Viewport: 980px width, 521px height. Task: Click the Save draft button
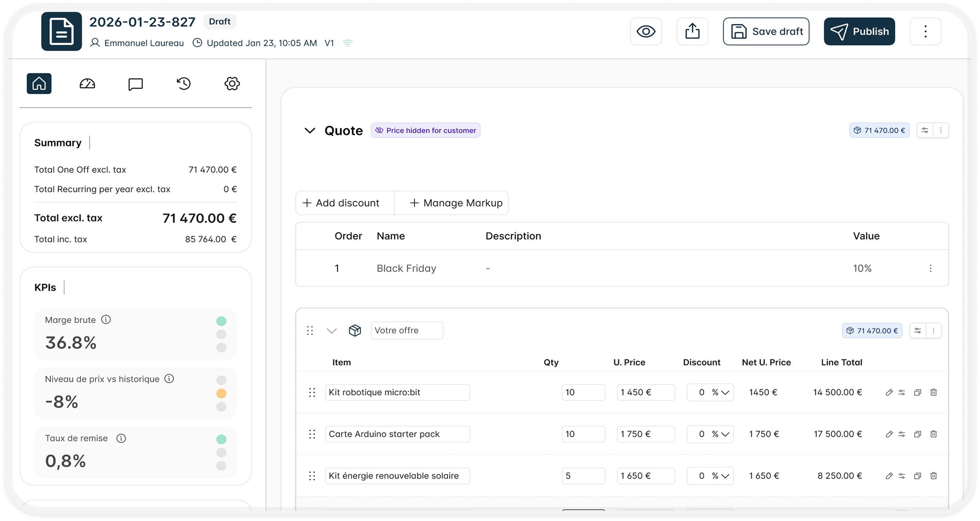(766, 31)
